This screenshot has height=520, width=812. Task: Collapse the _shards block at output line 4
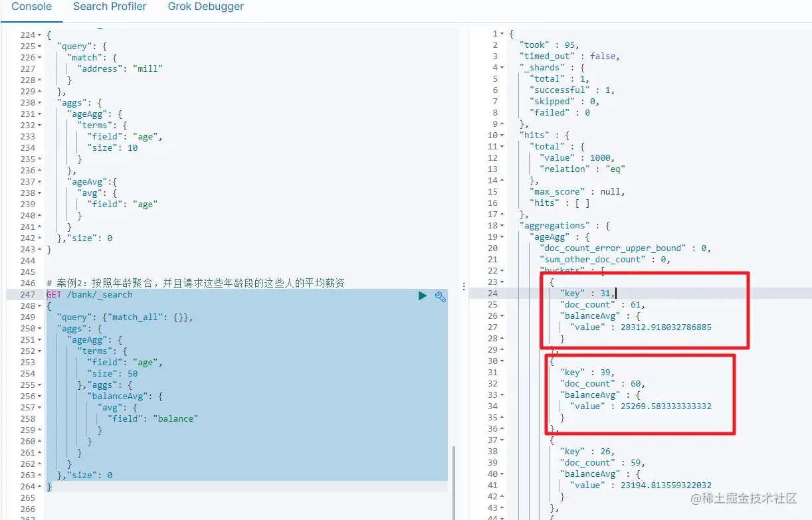coord(502,68)
